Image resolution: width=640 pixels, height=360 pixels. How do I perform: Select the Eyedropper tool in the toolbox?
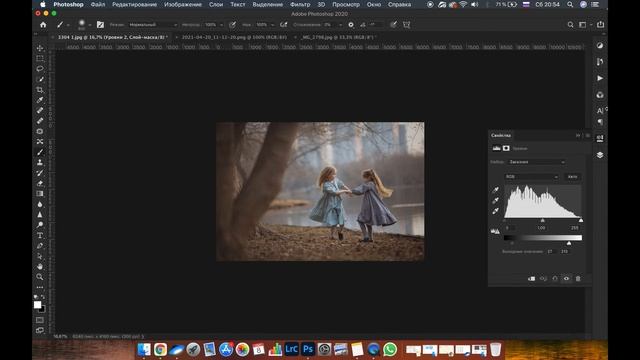coord(40,100)
